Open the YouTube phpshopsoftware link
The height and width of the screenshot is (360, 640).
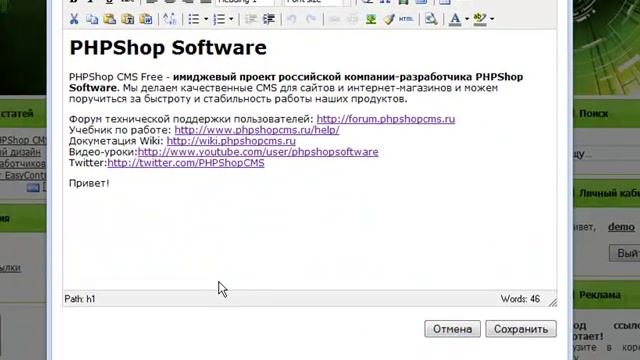[258, 152]
